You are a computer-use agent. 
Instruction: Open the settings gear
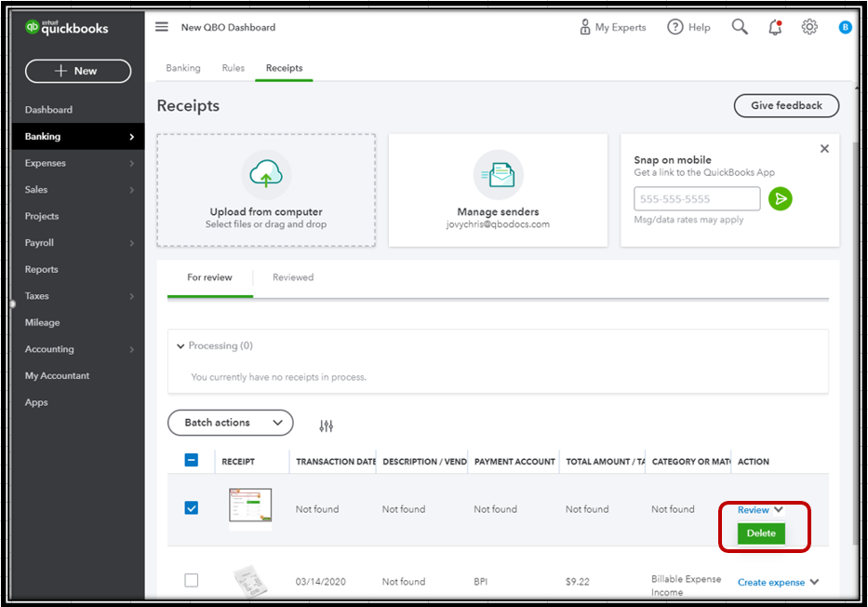pos(809,27)
